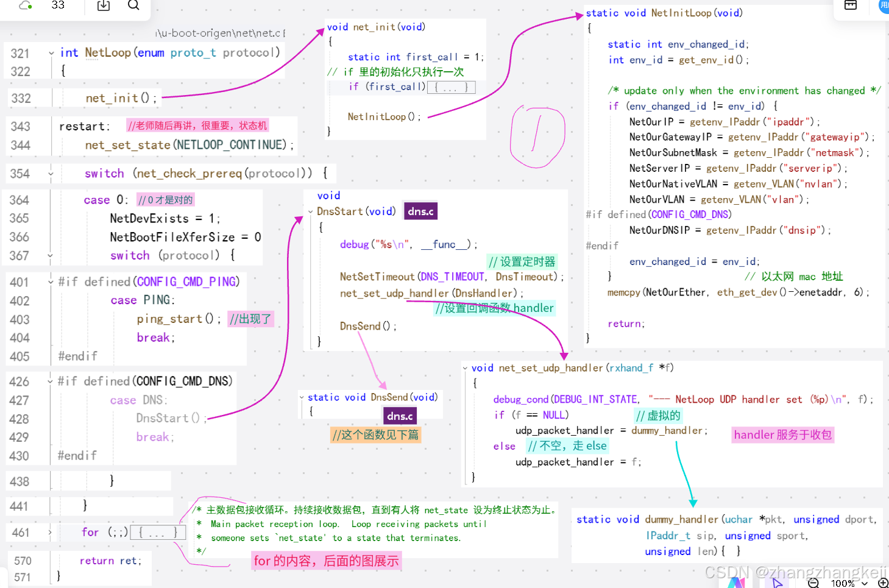Collapse fold arrow at line 401 CONFIG_CMD_PING
Screen dimensions: 889x588
51,282
